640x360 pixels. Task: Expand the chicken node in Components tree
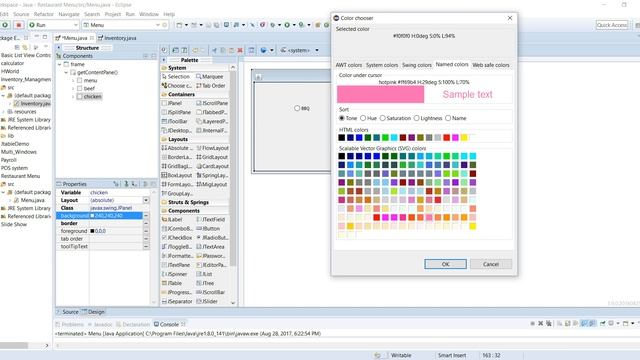(x=73, y=97)
